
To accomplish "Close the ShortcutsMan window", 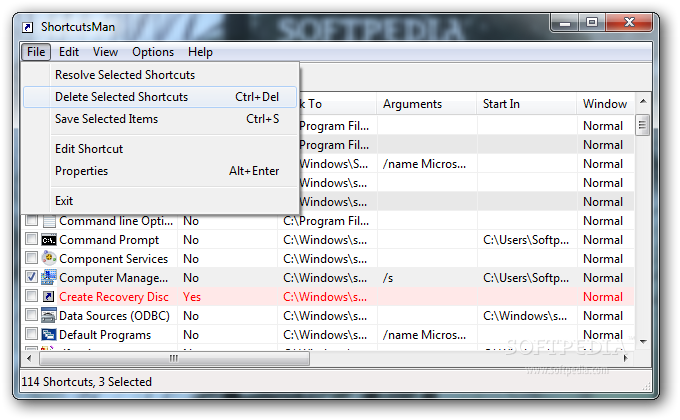I will coord(629,23).
